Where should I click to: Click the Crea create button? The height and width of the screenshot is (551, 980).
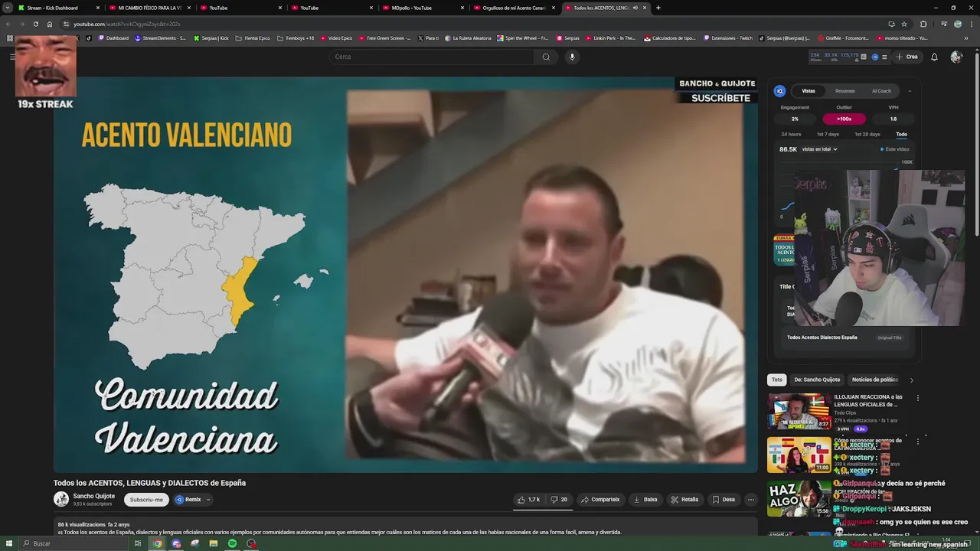(x=906, y=57)
